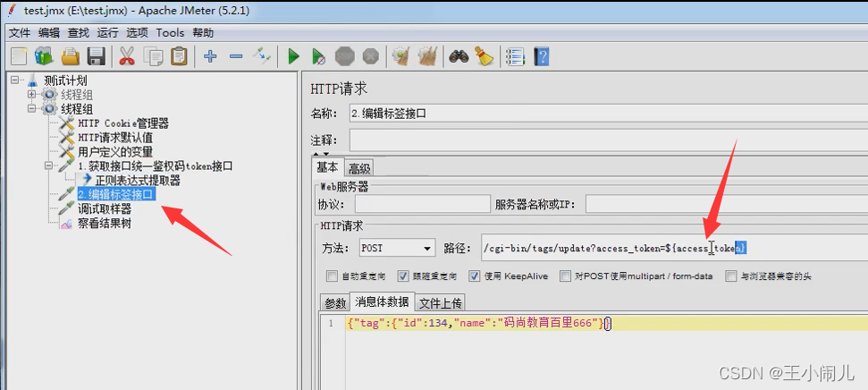Screen dimensions: 868x390
Task: Select 1.获取接口统一鉴权码token接口 in tree
Action: (155, 165)
